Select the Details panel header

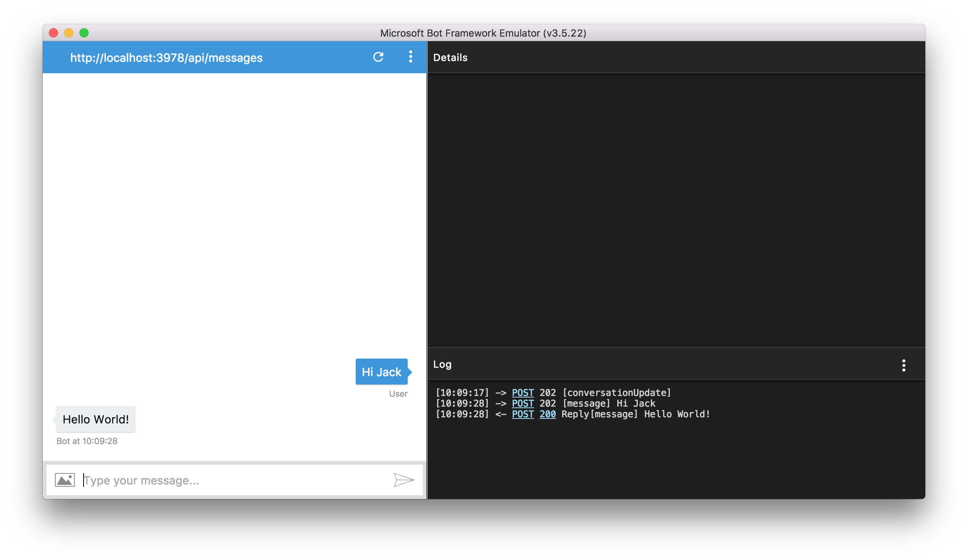[x=450, y=57]
